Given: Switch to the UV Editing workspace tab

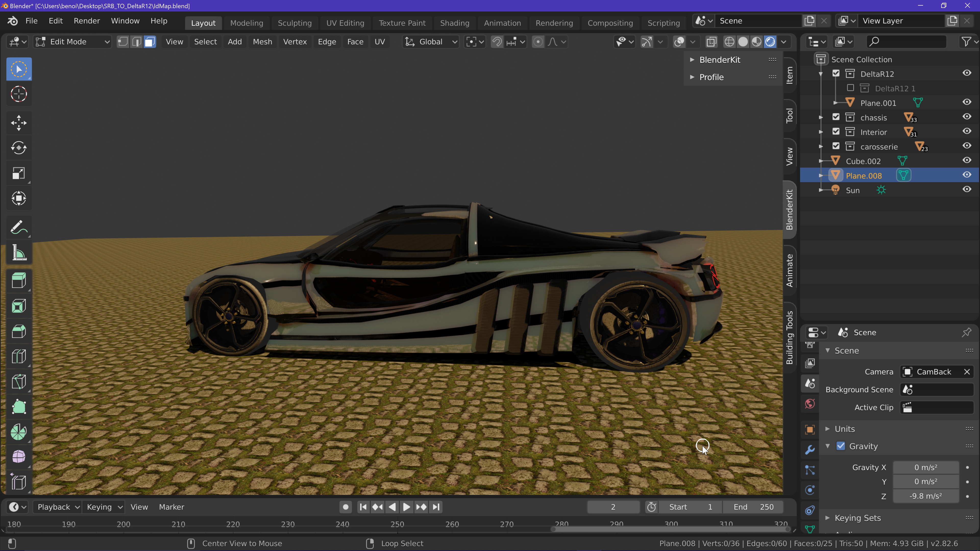Looking at the screenshot, I should (345, 23).
